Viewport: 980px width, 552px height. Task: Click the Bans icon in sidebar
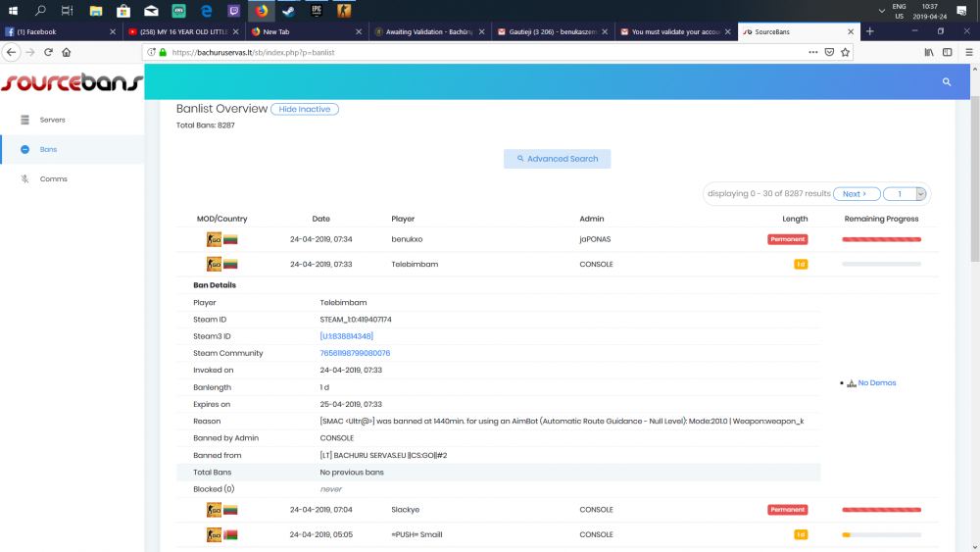point(25,149)
